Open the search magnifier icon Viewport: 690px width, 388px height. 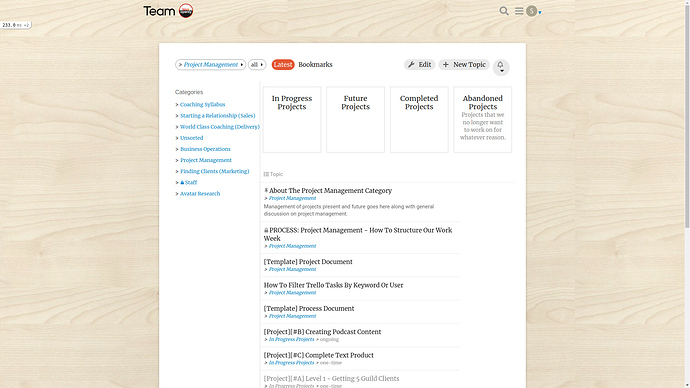pos(504,11)
